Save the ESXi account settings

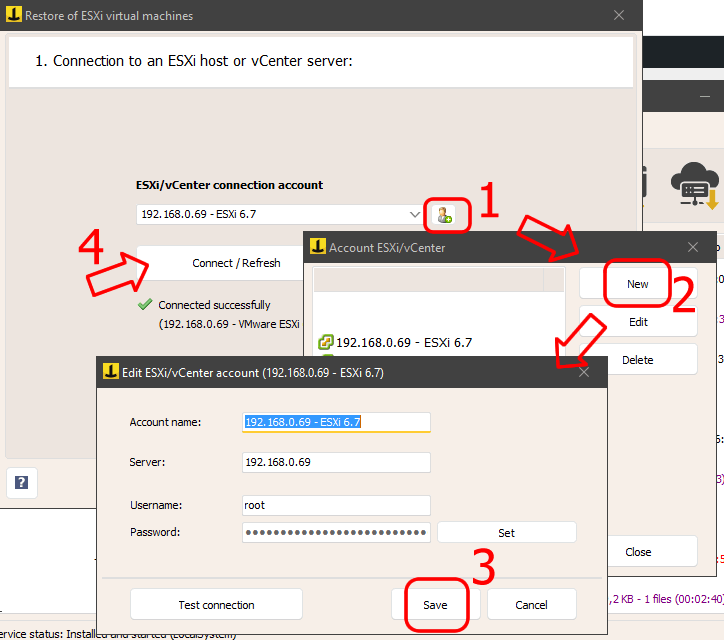(x=435, y=605)
